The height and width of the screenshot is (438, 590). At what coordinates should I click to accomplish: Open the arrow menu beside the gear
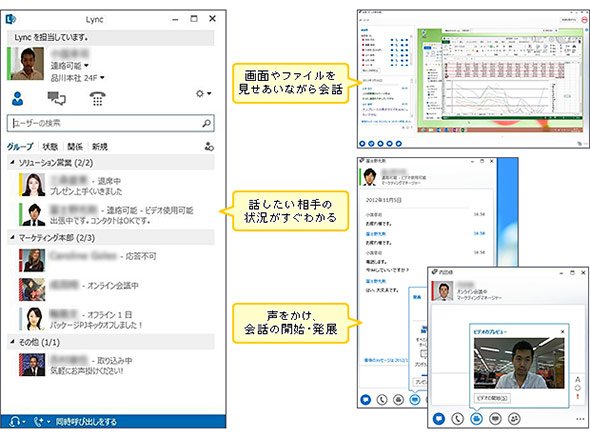click(x=209, y=93)
